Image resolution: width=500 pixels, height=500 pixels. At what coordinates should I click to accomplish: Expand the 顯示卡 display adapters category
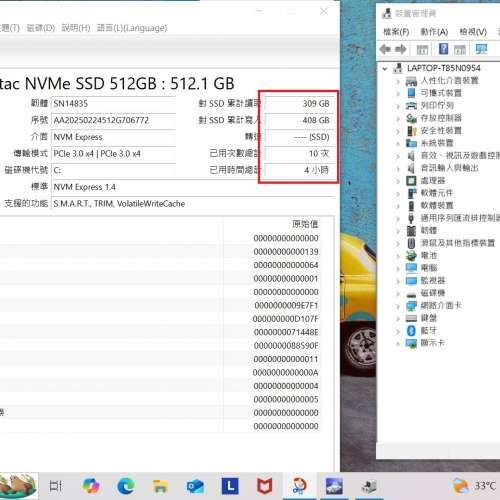[x=398, y=344]
